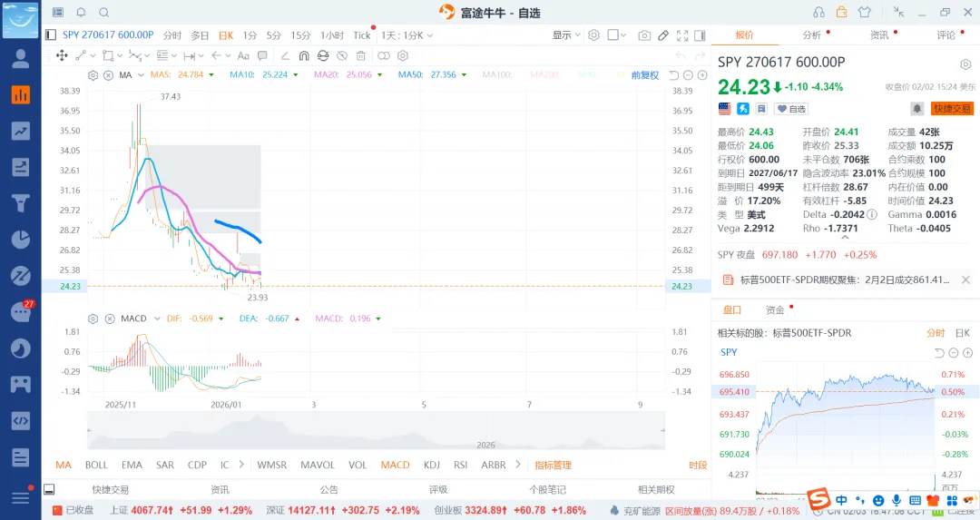This screenshot has height=520, width=980.
Task: Take a chart screenshot with camera icon
Action: coord(644,35)
